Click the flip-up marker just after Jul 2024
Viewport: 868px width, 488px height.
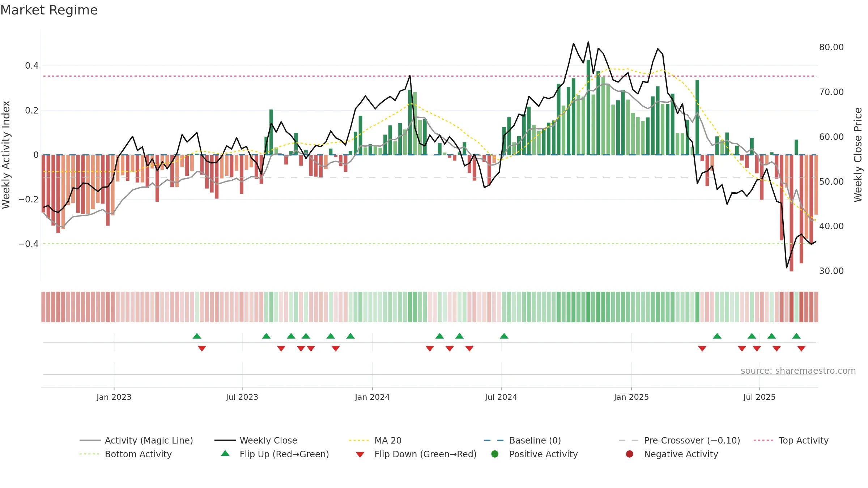point(504,336)
